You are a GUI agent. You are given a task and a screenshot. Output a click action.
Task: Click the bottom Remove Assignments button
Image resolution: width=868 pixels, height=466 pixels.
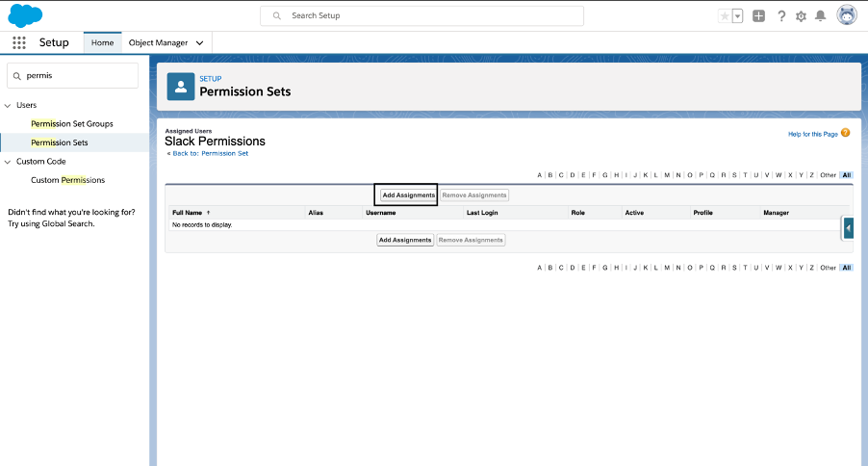[472, 240]
